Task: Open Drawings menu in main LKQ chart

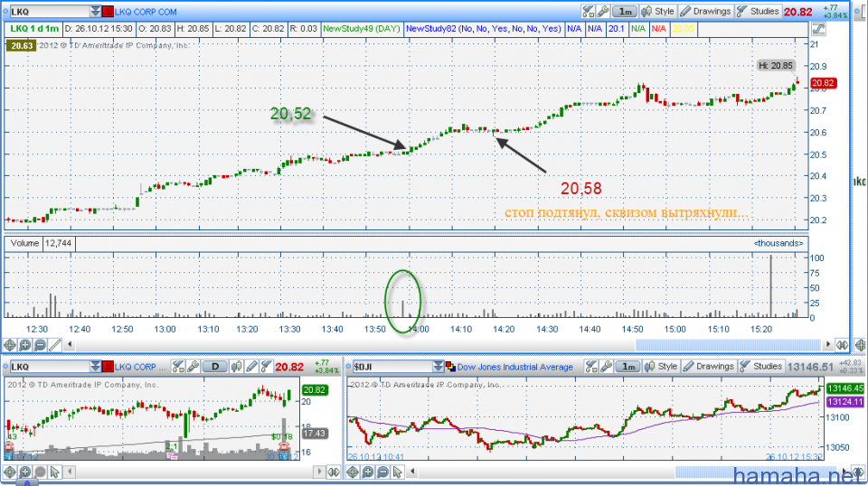Action: (706, 11)
